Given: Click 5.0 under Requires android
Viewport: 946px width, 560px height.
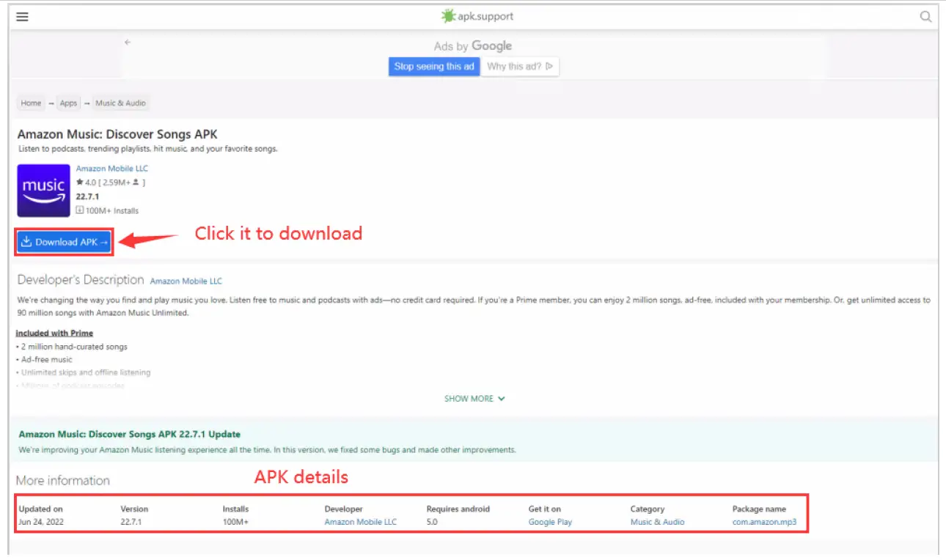Looking at the screenshot, I should pyautogui.click(x=433, y=522).
